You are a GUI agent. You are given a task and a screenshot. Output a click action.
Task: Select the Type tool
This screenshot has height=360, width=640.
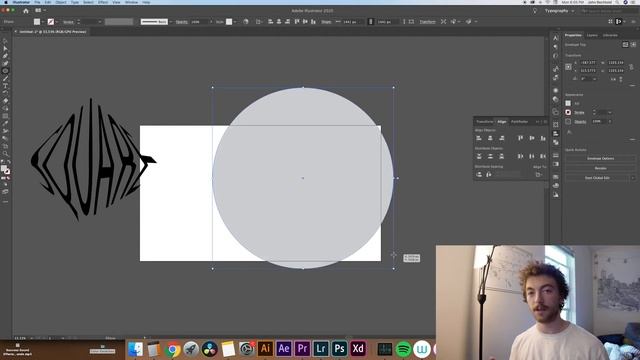coord(5,86)
